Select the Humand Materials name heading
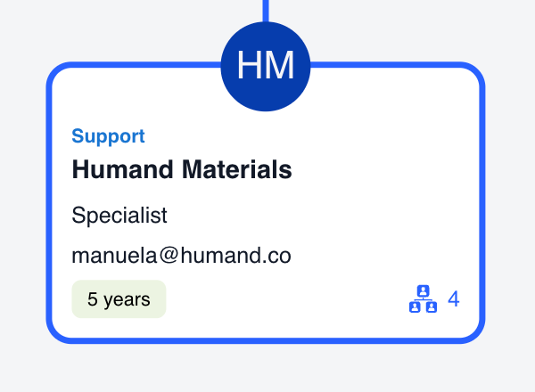The height and width of the screenshot is (392, 535). 182,168
